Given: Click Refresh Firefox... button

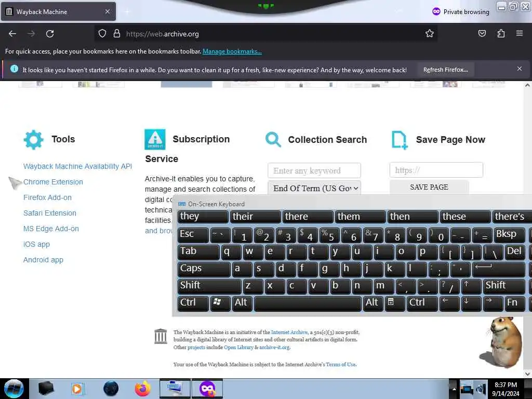Looking at the screenshot, I should [x=445, y=70].
